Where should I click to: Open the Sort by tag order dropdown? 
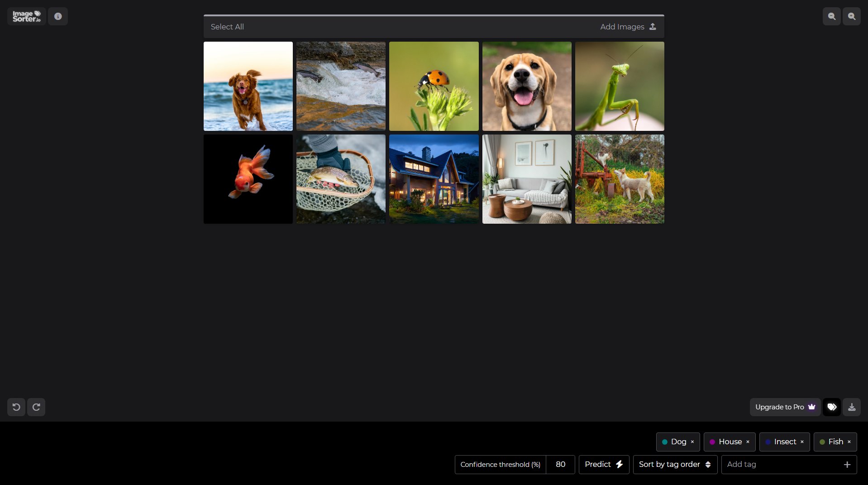(674, 464)
